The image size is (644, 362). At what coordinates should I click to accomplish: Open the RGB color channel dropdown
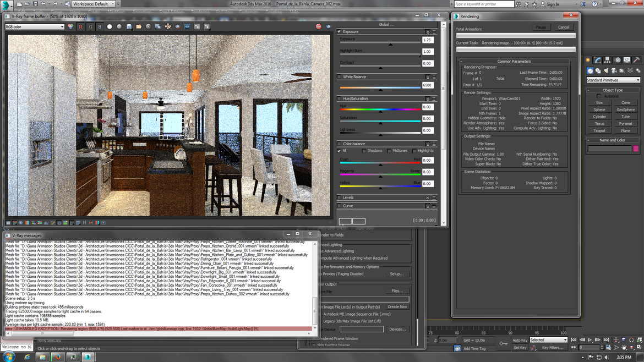click(x=35, y=26)
